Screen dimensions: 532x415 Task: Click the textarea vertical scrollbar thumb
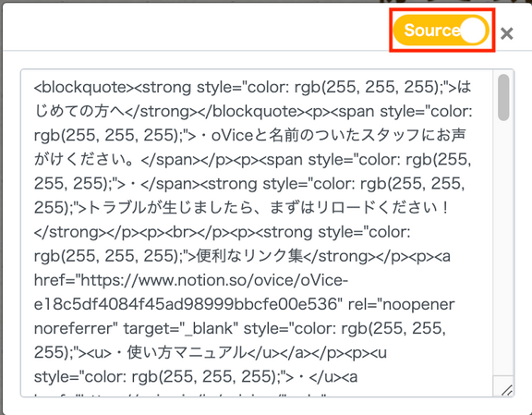click(503, 97)
